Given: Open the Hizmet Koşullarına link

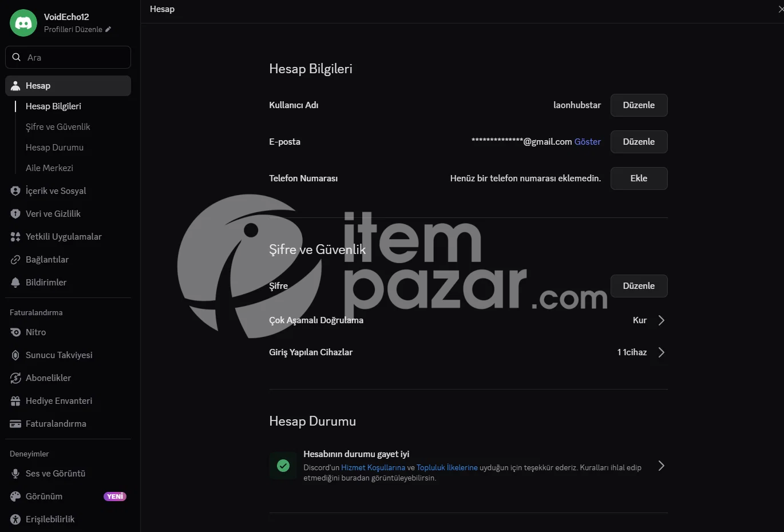Looking at the screenshot, I should click(373, 468).
